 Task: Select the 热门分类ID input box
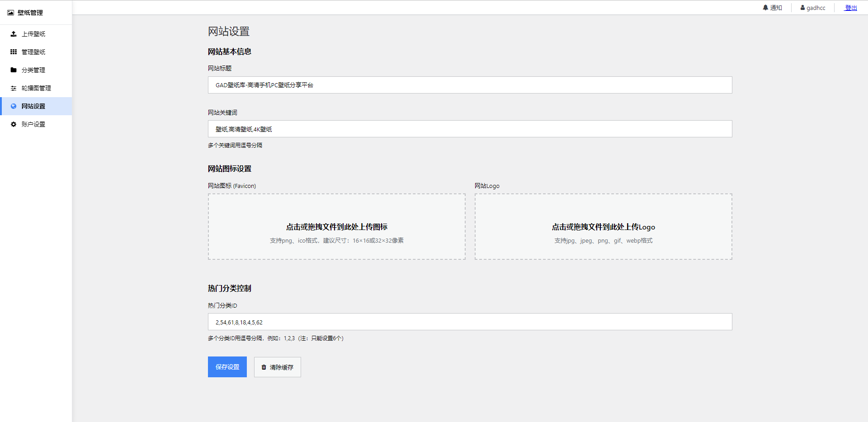(x=470, y=322)
